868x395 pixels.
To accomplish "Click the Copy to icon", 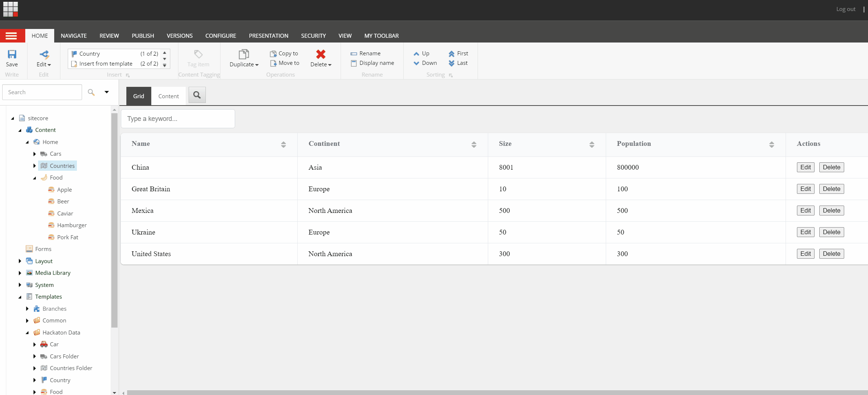I will tap(273, 53).
